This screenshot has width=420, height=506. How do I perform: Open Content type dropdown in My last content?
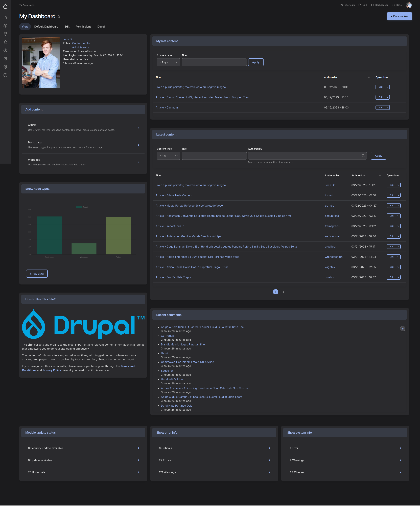point(168,62)
